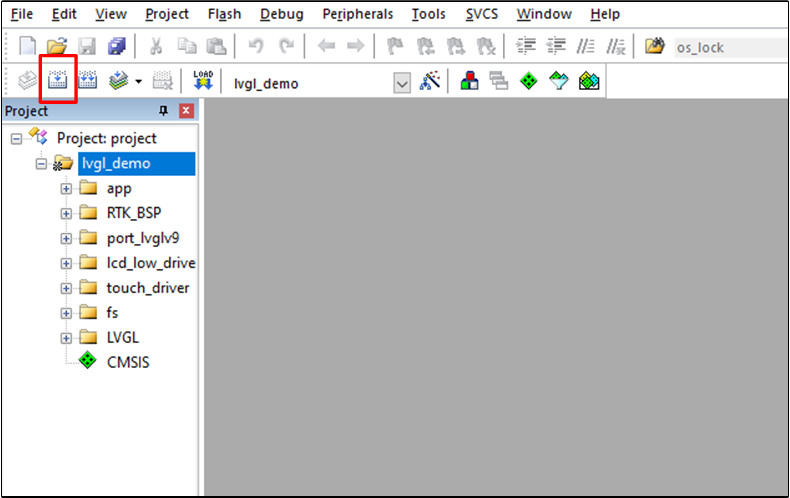Open Manage Run-Time Environment green diamond

point(529,81)
